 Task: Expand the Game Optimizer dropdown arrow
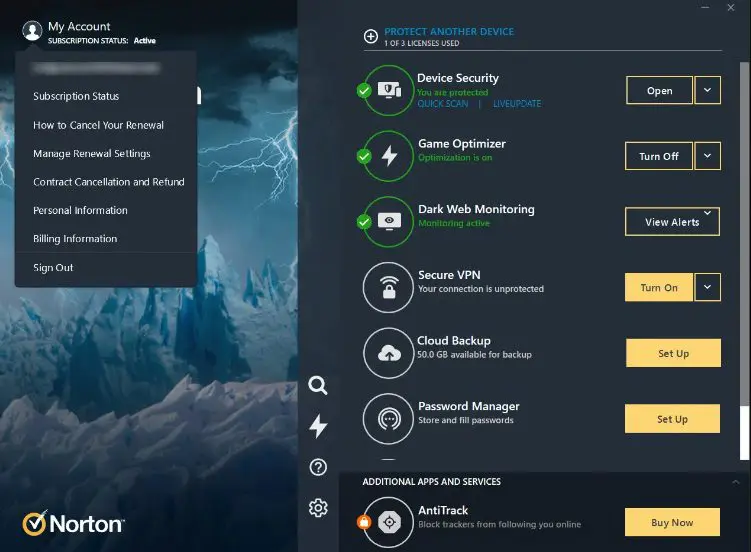coord(708,156)
